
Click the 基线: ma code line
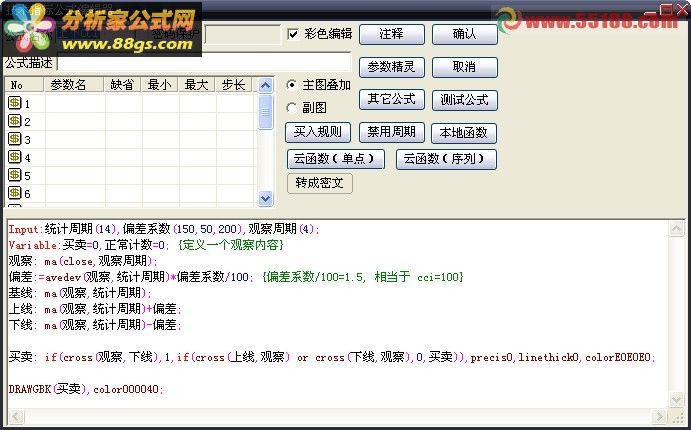[80, 293]
